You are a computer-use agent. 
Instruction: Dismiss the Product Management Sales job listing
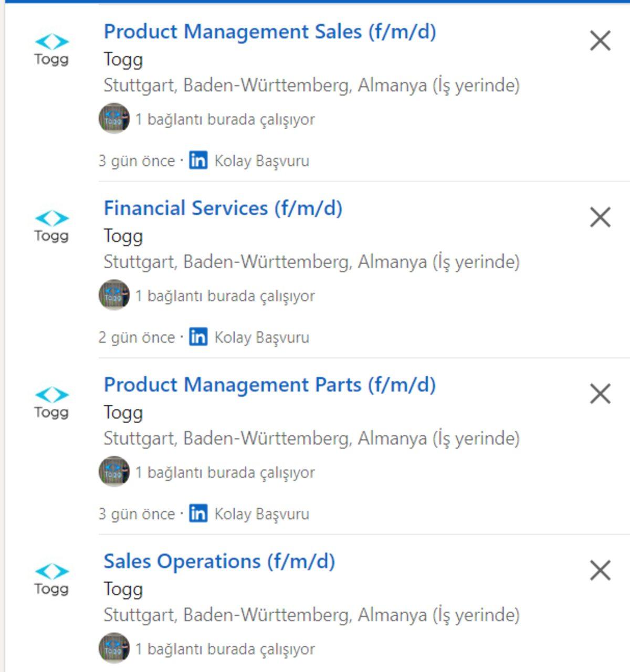(600, 40)
